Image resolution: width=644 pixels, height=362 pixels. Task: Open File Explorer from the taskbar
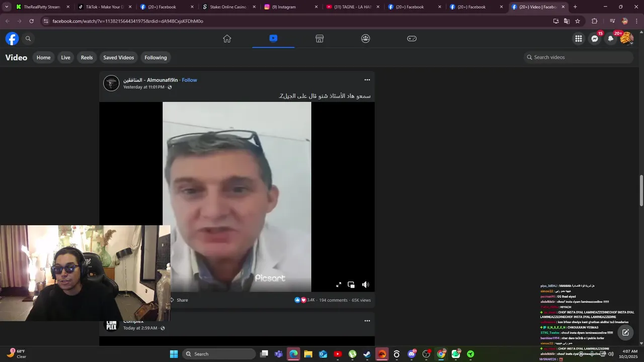[308, 354]
